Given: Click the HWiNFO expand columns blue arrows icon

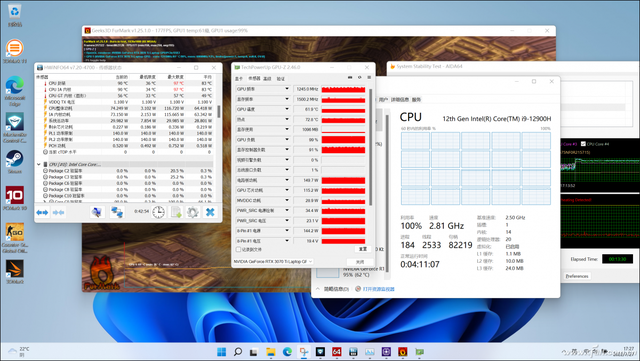Looking at the screenshot, I should pyautogui.click(x=42, y=212).
